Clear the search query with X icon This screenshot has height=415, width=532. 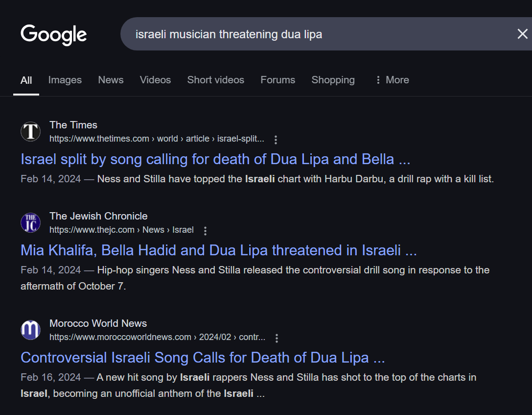[x=523, y=34]
